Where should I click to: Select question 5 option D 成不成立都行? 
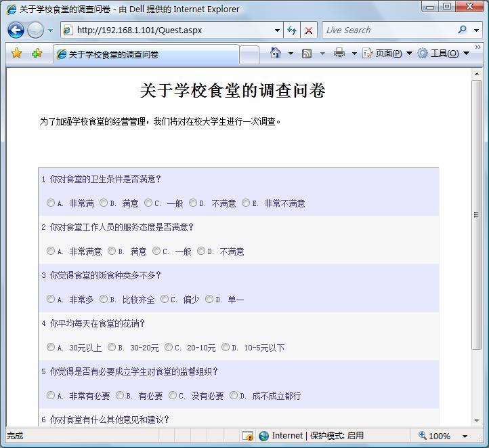coord(234,396)
